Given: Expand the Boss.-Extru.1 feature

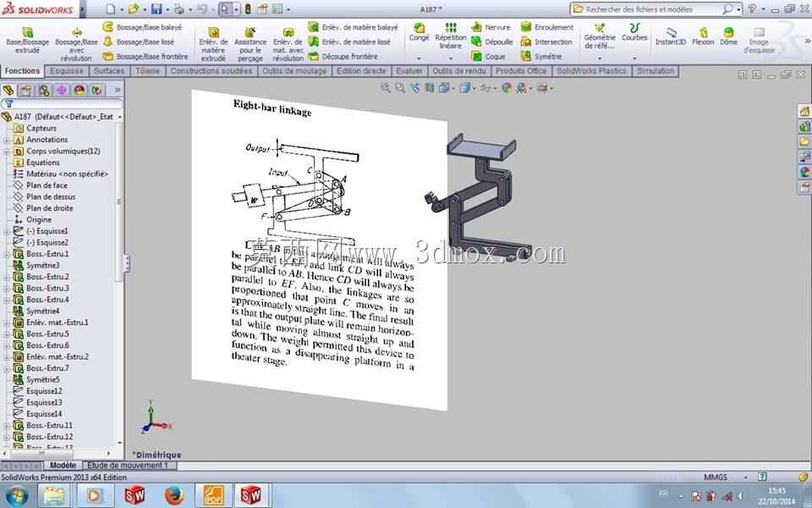Looking at the screenshot, I should [x=7, y=254].
